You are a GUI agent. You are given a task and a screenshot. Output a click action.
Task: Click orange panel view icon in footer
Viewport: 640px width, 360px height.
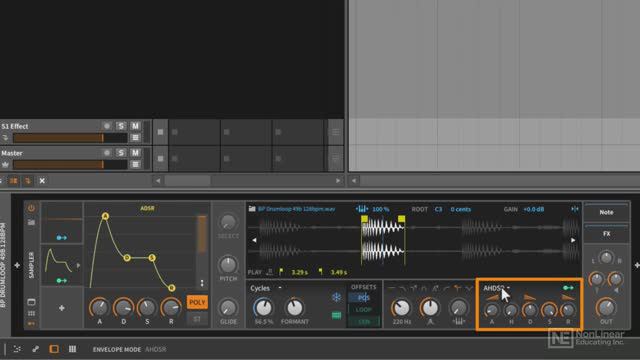click(54, 349)
